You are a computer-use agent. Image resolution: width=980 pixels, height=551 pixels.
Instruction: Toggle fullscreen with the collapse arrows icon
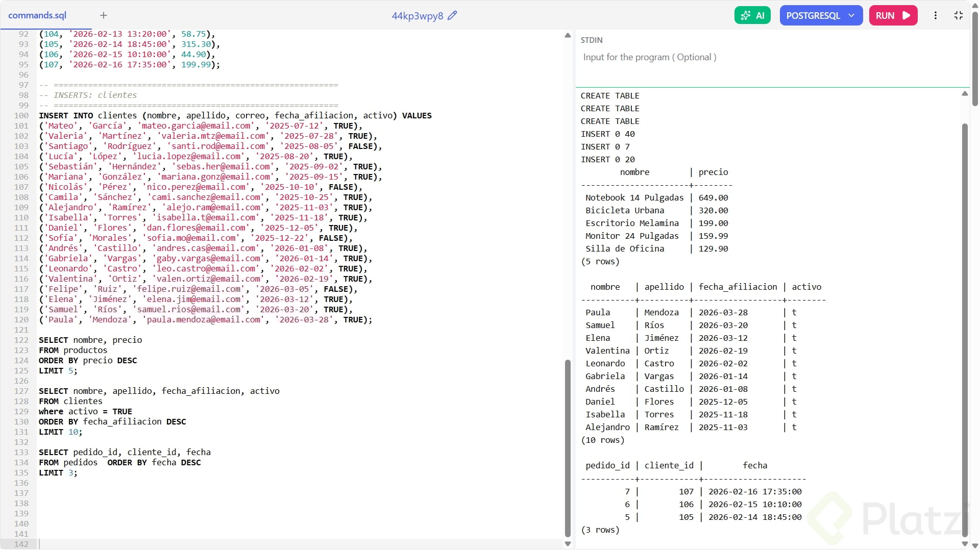[x=959, y=15]
